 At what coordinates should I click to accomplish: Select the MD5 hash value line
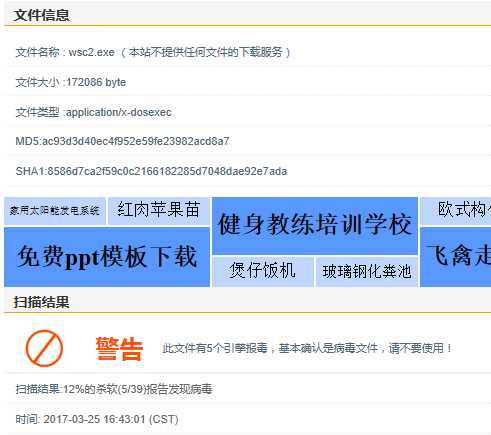coord(122,141)
